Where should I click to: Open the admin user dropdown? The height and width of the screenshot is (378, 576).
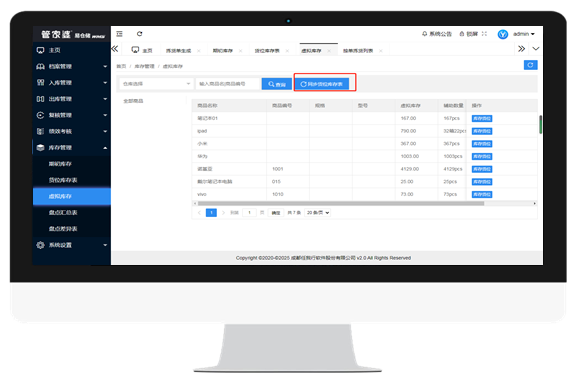click(524, 34)
